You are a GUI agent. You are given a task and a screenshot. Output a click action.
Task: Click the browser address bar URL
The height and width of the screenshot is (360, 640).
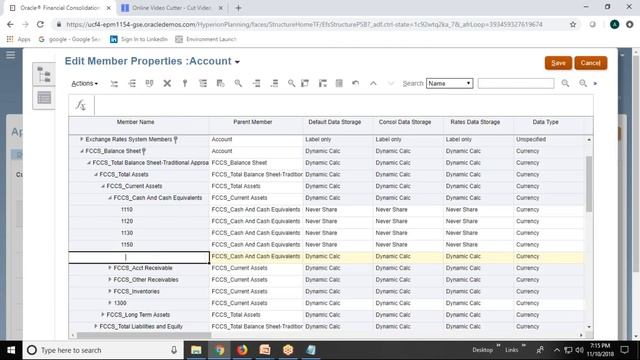[x=304, y=24]
